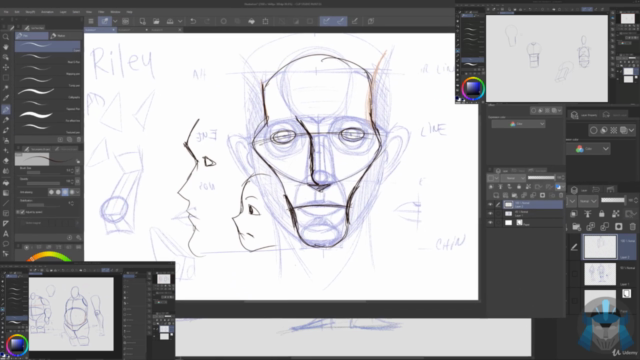Open the Edit menu

17,12
